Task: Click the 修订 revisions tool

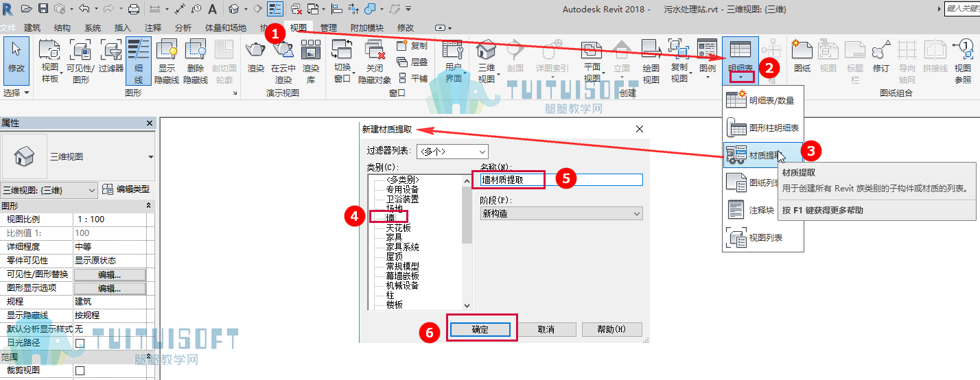Action: pos(881,56)
